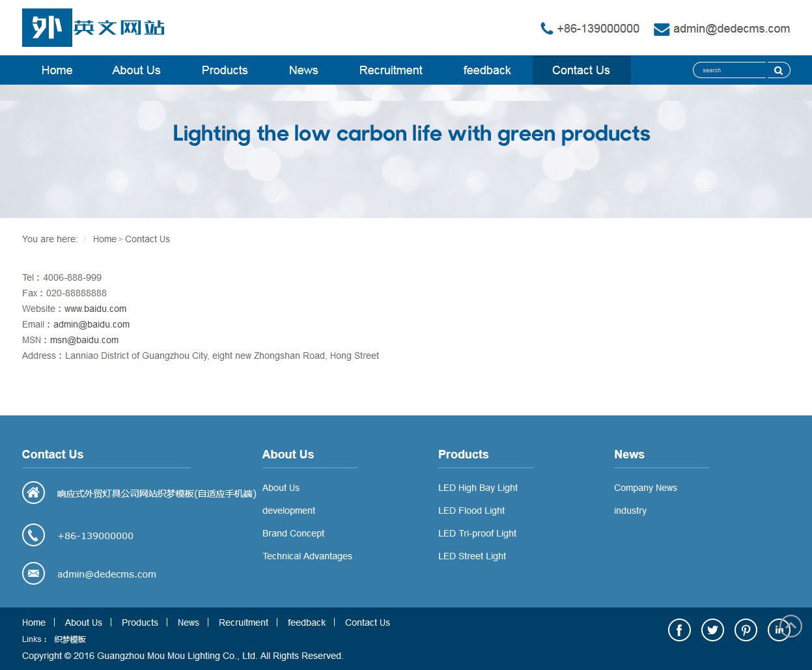The width and height of the screenshot is (812, 670).
Task: Click the header phone icon
Action: pos(546,29)
